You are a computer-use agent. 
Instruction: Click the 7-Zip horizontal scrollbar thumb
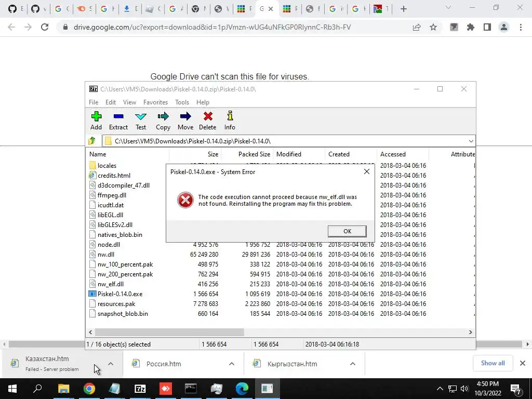tap(169, 332)
